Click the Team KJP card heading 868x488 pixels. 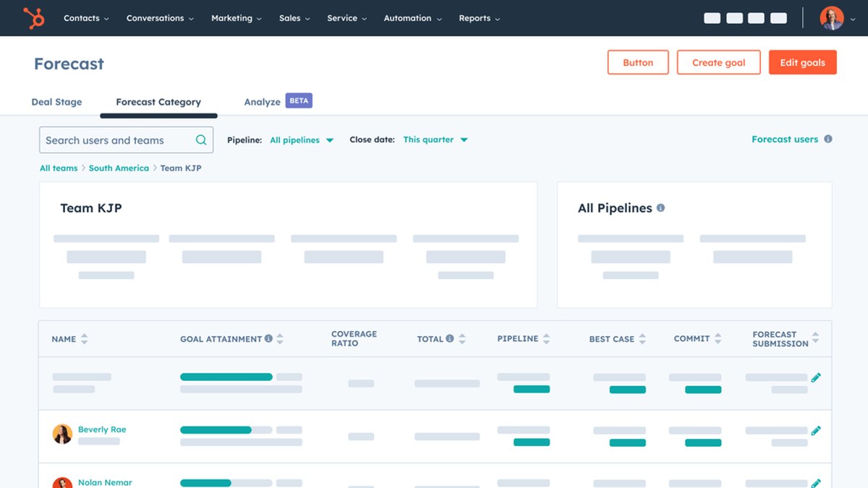click(x=91, y=208)
